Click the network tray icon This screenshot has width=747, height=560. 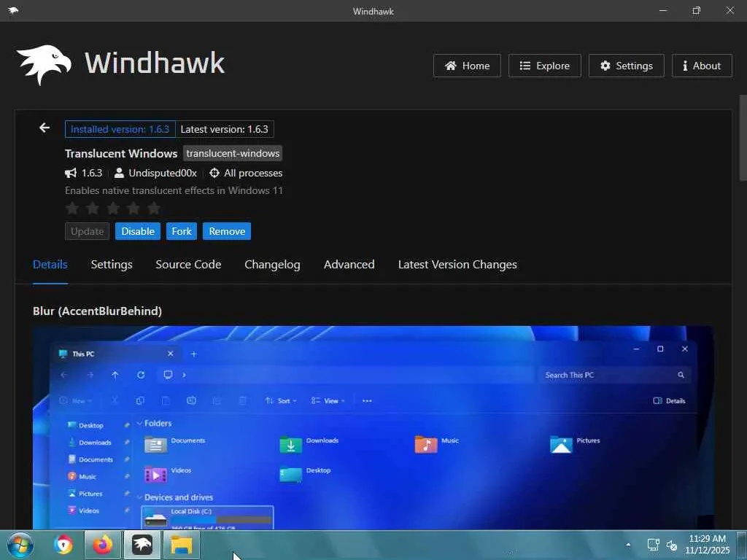pos(653,545)
